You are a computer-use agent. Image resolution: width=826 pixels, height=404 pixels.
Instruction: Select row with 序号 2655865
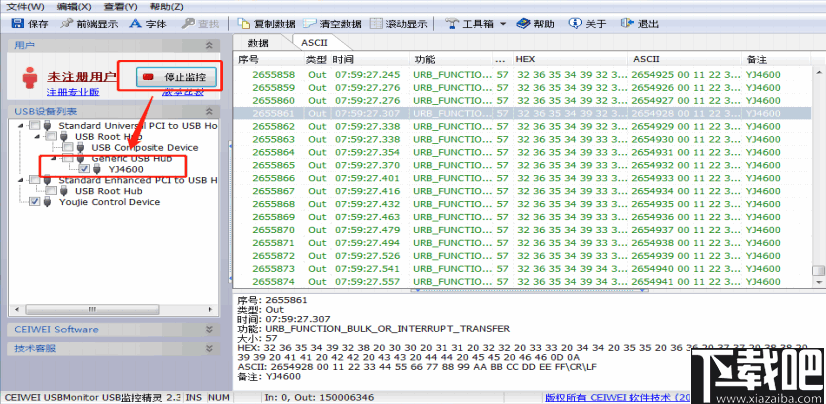pyautogui.click(x=523, y=165)
